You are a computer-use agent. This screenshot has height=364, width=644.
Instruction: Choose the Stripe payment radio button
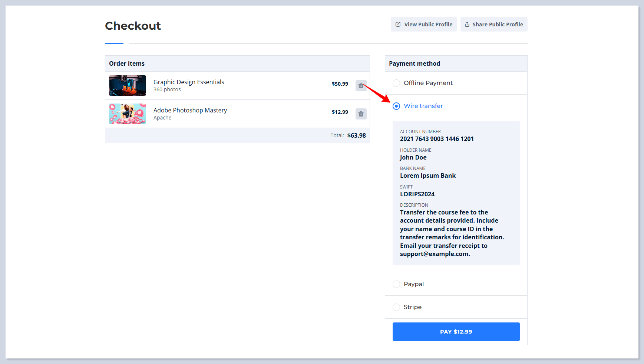396,307
